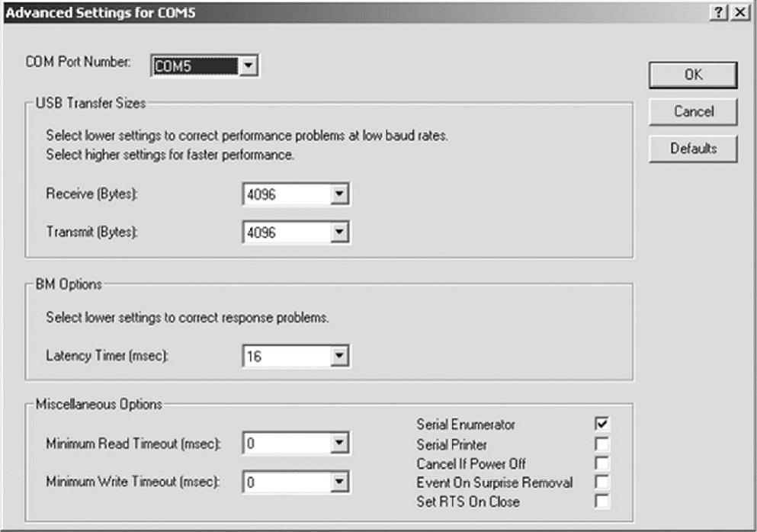Image resolution: width=757 pixels, height=532 pixels.
Task: Click the 'Cancel If Power Off' label
Action: click(471, 463)
